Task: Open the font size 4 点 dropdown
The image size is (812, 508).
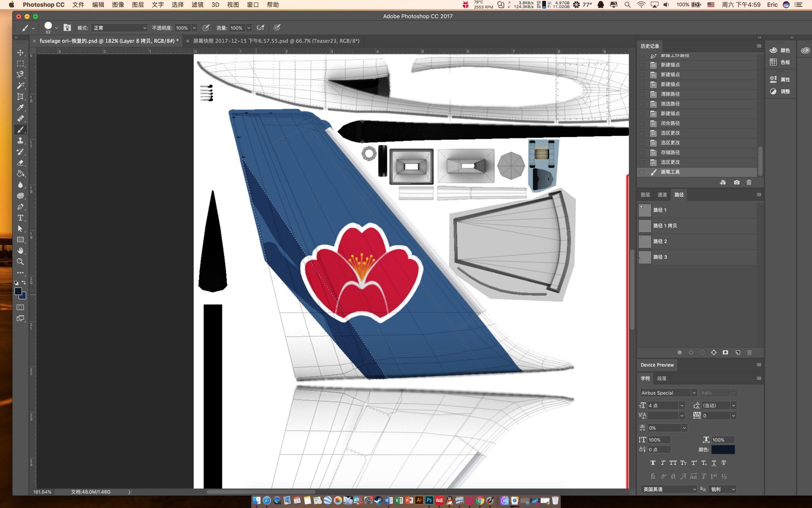Action: pos(682,406)
